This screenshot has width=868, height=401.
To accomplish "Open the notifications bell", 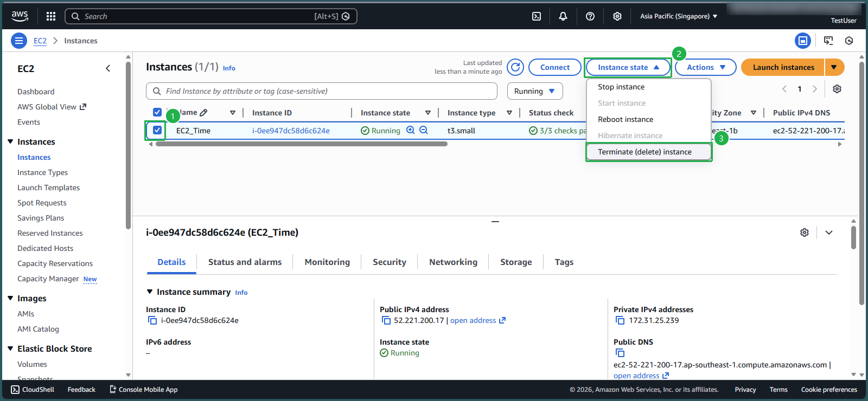I will (563, 16).
